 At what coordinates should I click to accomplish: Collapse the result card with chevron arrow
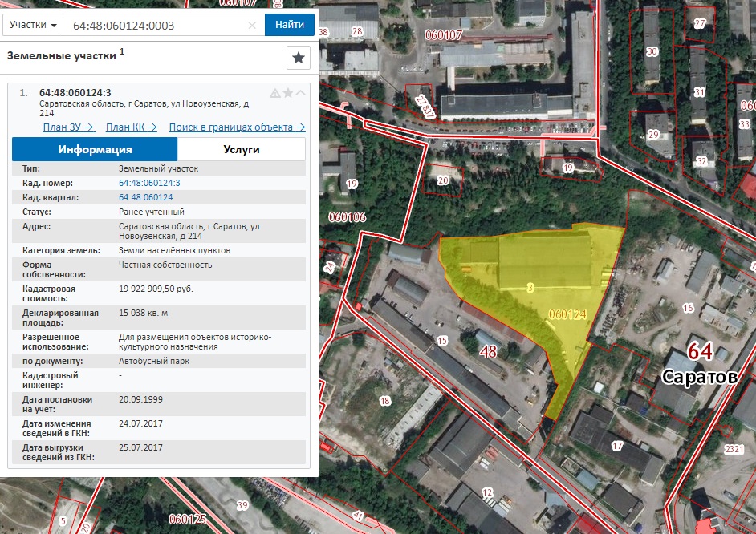300,92
